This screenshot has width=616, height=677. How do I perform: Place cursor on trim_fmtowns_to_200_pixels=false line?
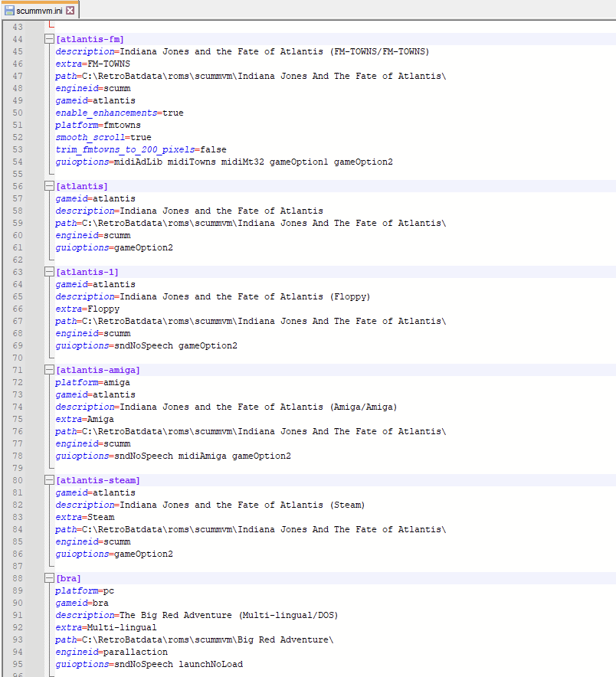(140, 149)
